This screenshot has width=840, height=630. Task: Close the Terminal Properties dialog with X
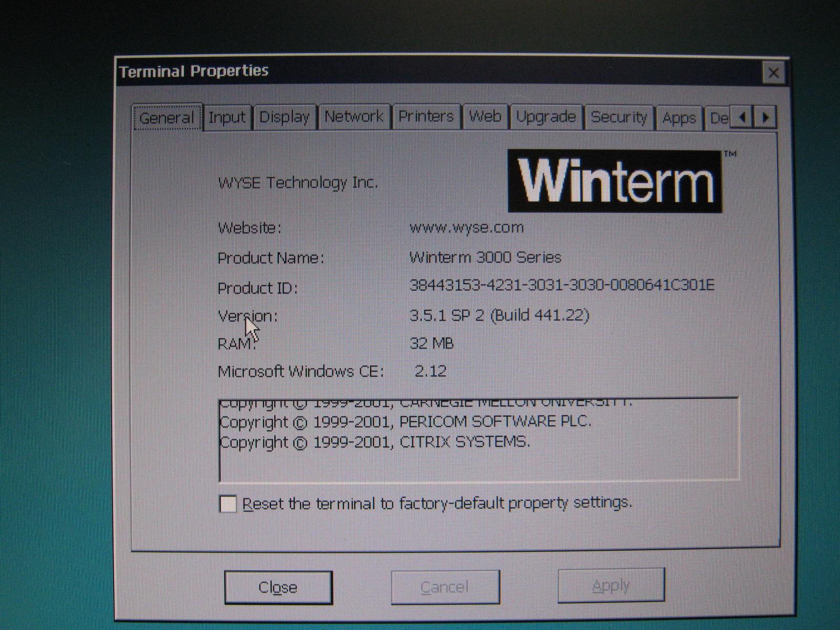pyautogui.click(x=773, y=73)
